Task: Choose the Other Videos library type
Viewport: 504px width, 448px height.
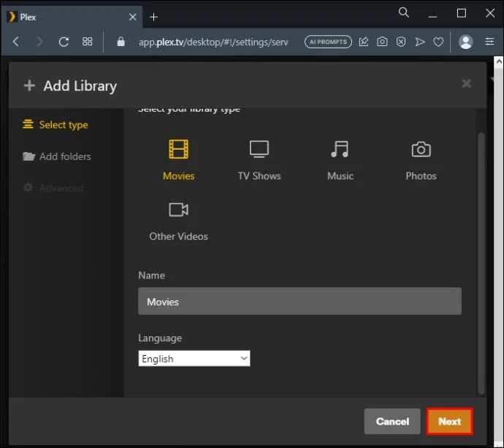Action: (x=178, y=221)
